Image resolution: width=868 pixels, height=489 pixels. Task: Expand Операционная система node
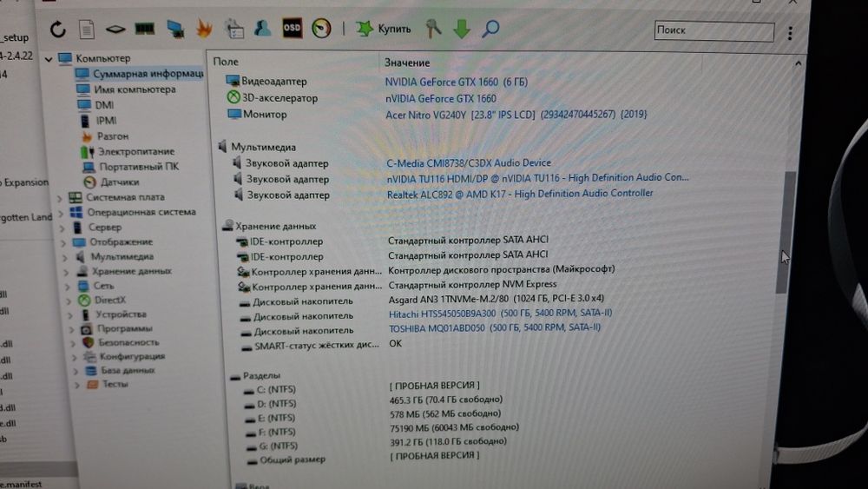click(61, 213)
